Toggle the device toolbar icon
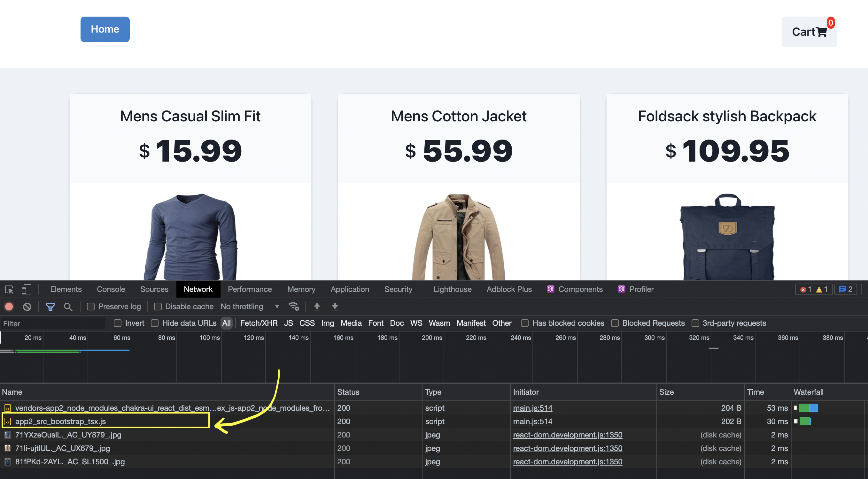868x479 pixels. [26, 290]
